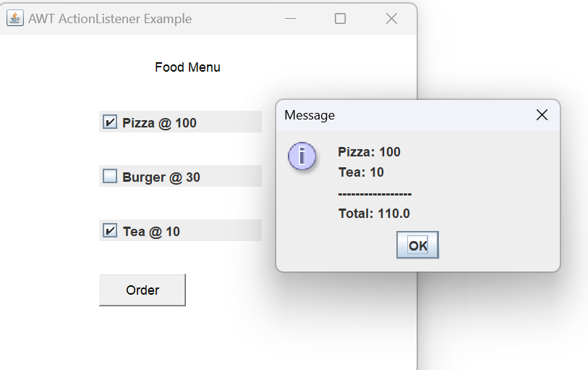Minimize the AWT ActionListener Example window
Viewport: 588px width, 370px height.
[291, 19]
